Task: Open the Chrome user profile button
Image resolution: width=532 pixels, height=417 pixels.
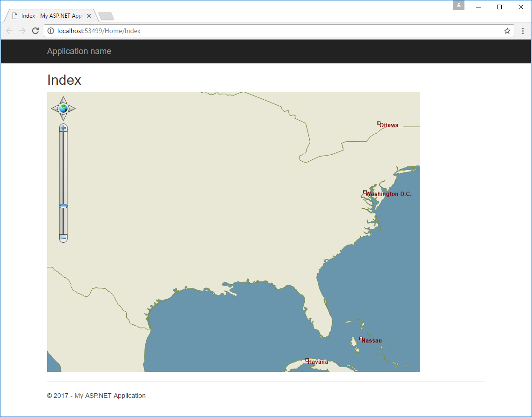Action: click(459, 5)
